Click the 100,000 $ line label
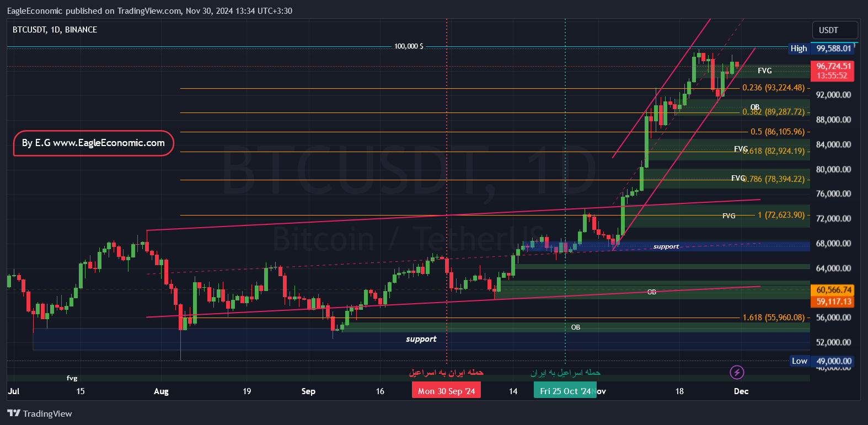The image size is (868, 425). tap(409, 46)
